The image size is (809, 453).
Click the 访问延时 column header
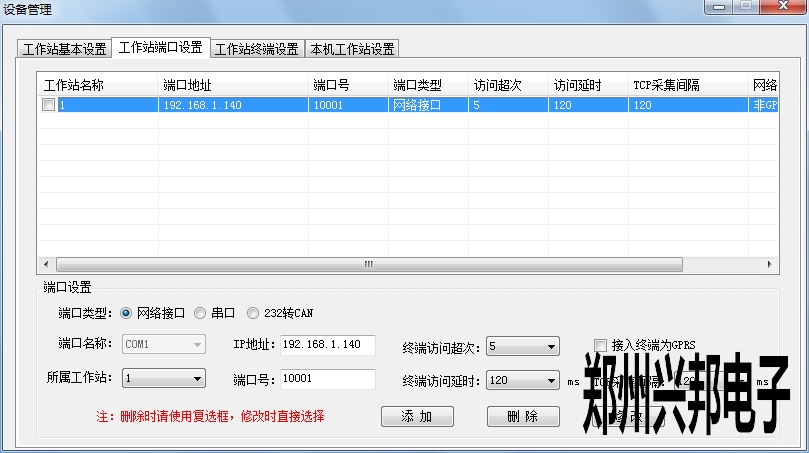tap(587, 85)
